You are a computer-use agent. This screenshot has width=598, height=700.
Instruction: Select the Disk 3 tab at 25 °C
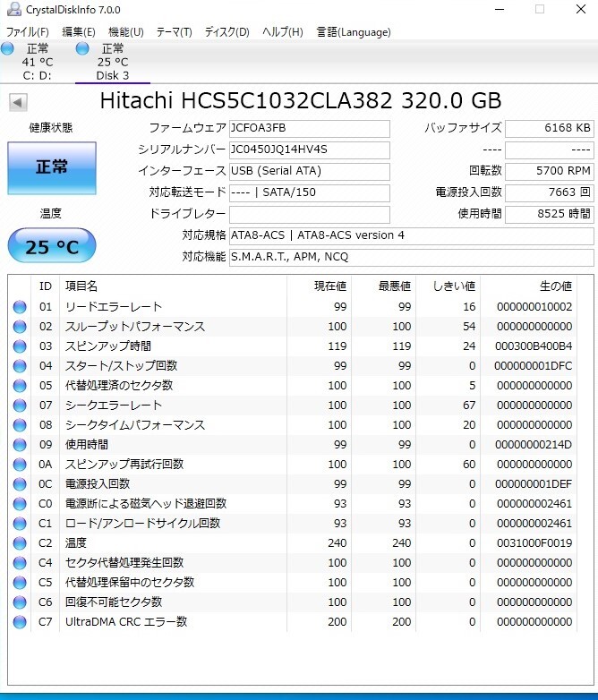(x=113, y=62)
